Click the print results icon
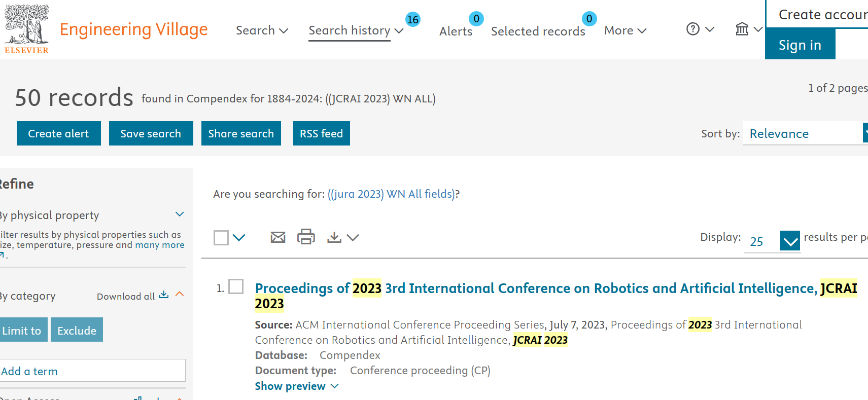 (x=306, y=237)
